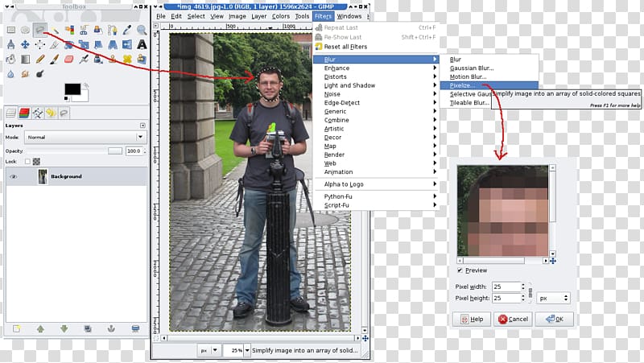Viewport: 644px width, 363px height.
Task: Click the white background color swatch
Action: 85,97
